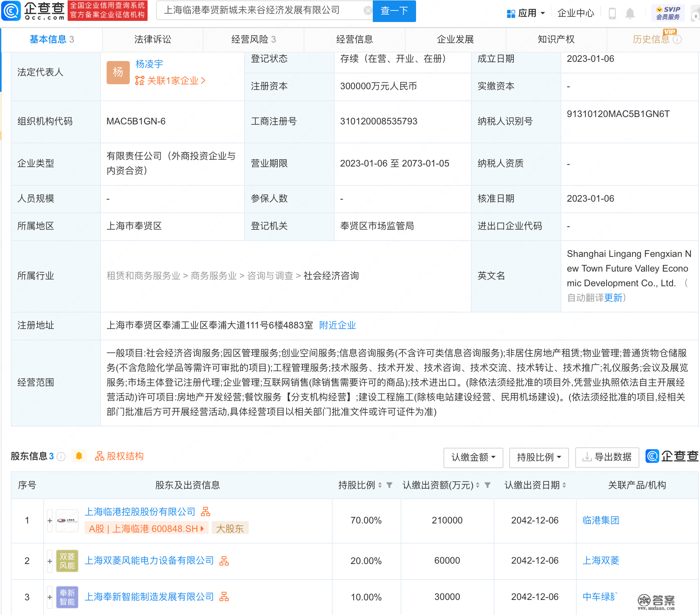Open 企业中心 link in header
The image size is (700, 615).
pyautogui.click(x=576, y=14)
